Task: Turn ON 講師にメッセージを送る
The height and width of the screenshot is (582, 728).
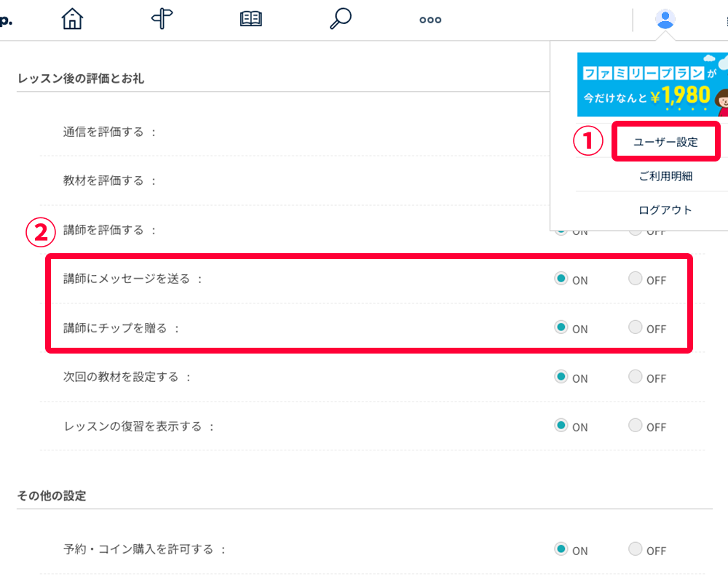Action: (x=561, y=279)
